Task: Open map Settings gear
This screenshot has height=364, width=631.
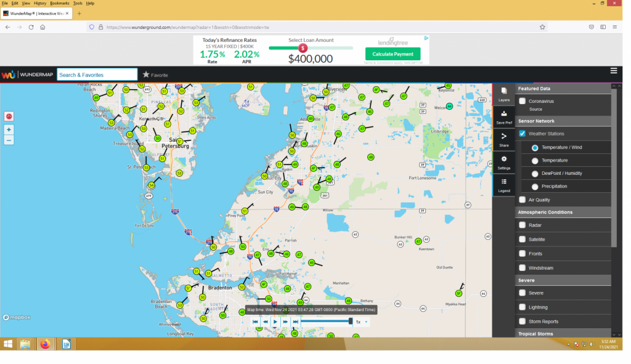Action: pos(503,162)
